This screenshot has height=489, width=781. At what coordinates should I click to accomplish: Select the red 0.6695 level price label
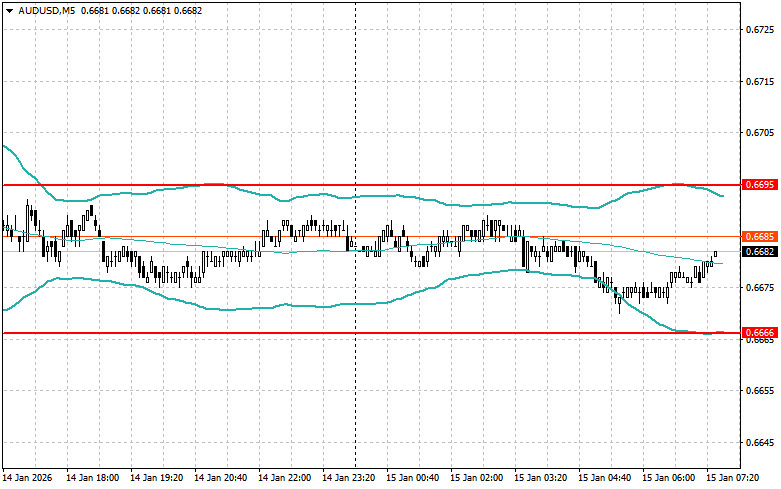pos(759,185)
